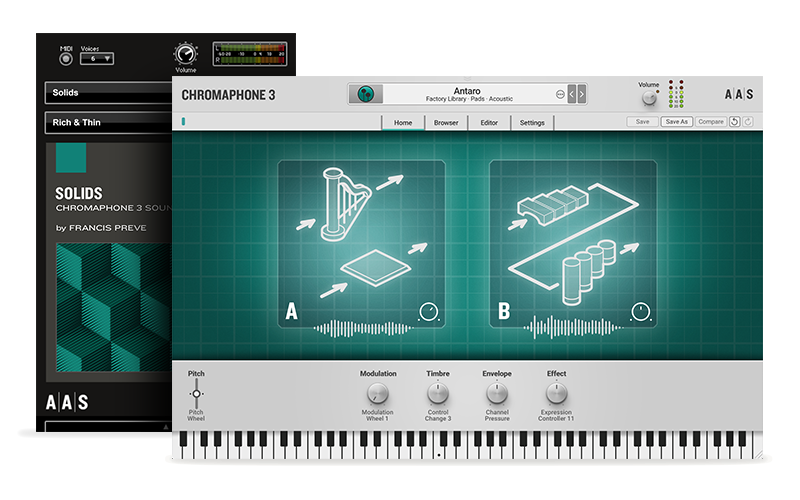Click the preset icon beside Antaro
This screenshot has width=800, height=500.
[x=366, y=94]
